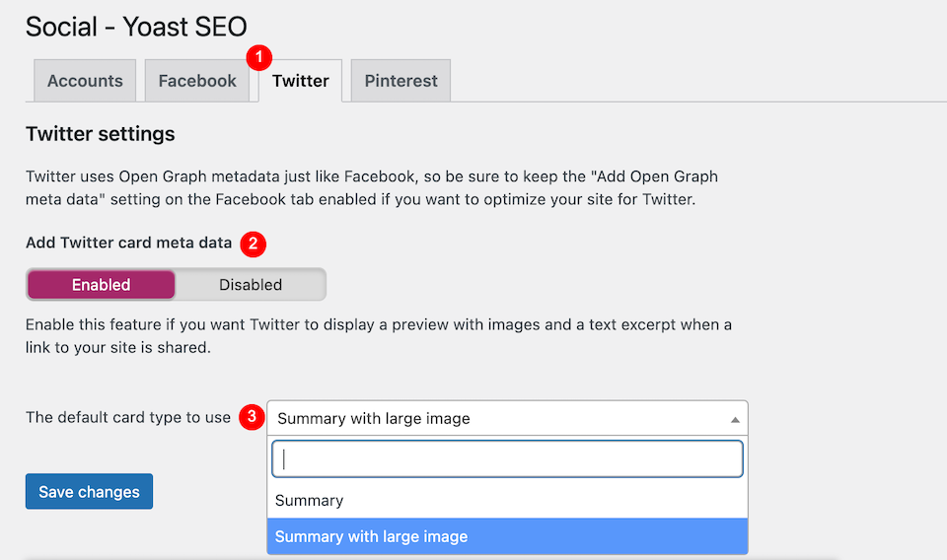Set Twitter card meta data to Enabled
This screenshot has width=947, height=560.
point(101,285)
